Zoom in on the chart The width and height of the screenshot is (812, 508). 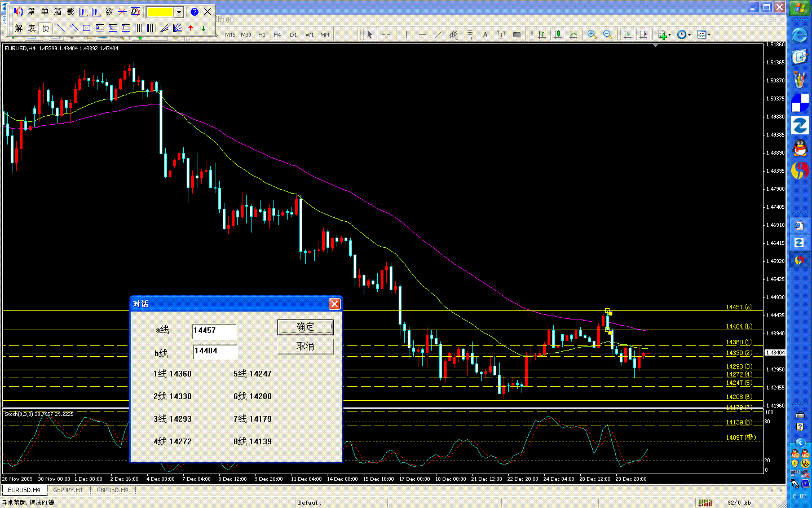592,34
